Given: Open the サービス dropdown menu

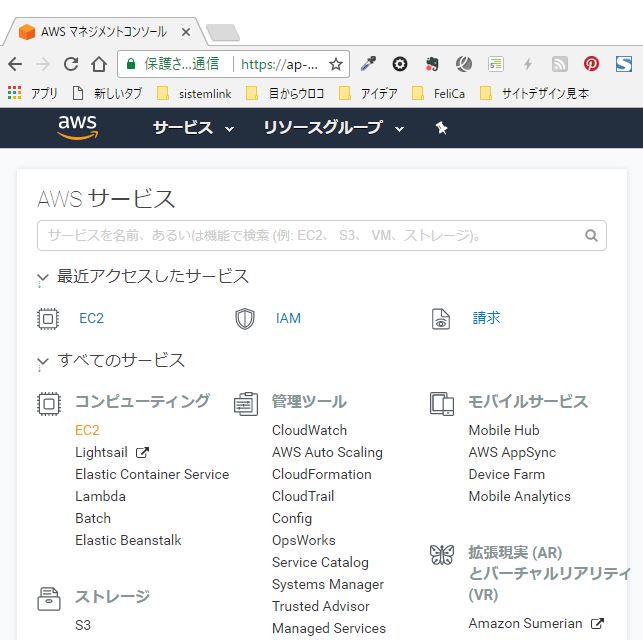Looking at the screenshot, I should pos(193,128).
